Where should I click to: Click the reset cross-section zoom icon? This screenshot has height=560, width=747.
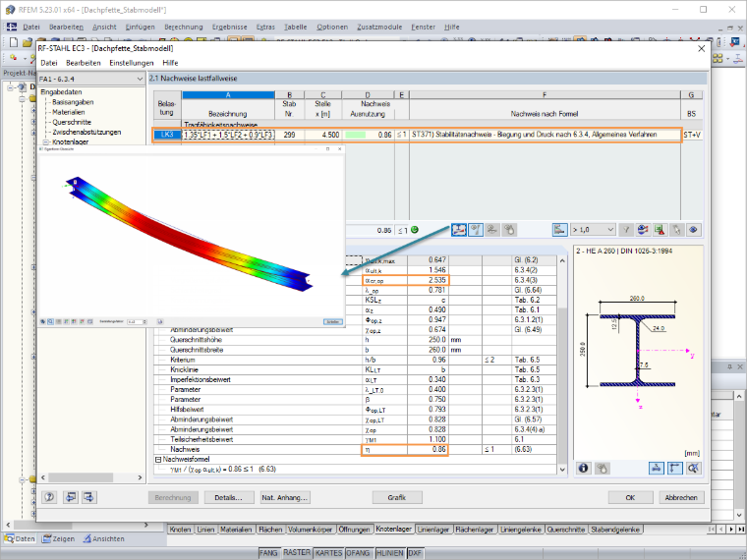pyautogui.click(x=693, y=468)
